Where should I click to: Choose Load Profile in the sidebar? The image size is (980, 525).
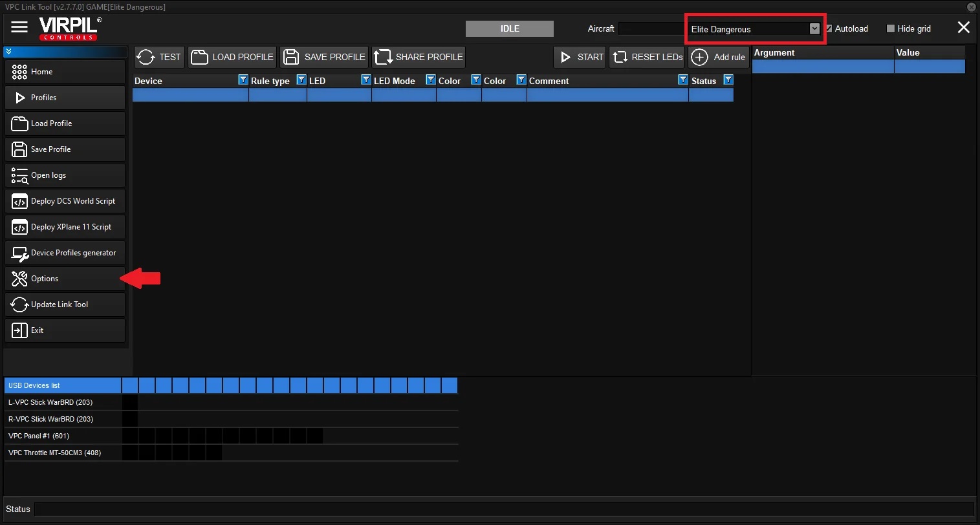(x=65, y=123)
